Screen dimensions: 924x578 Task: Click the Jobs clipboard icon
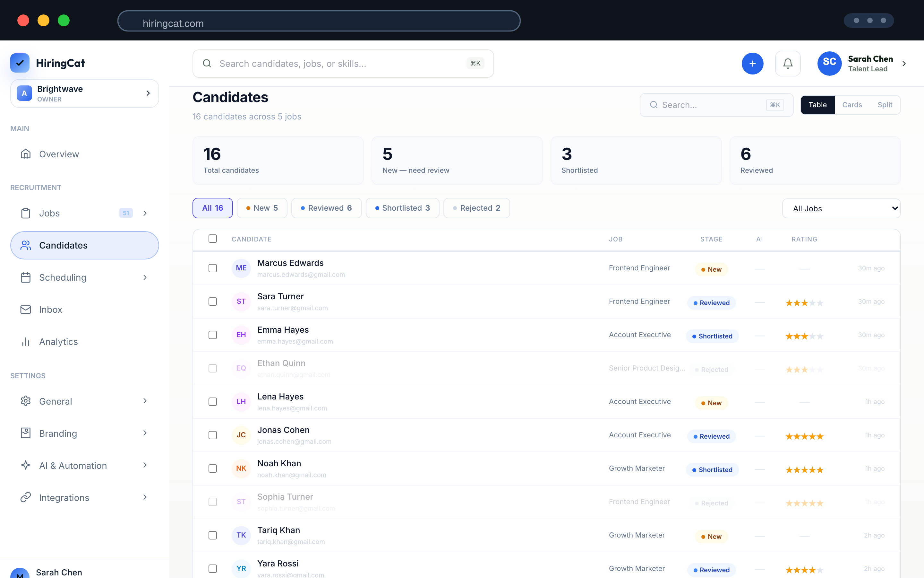pos(26,213)
